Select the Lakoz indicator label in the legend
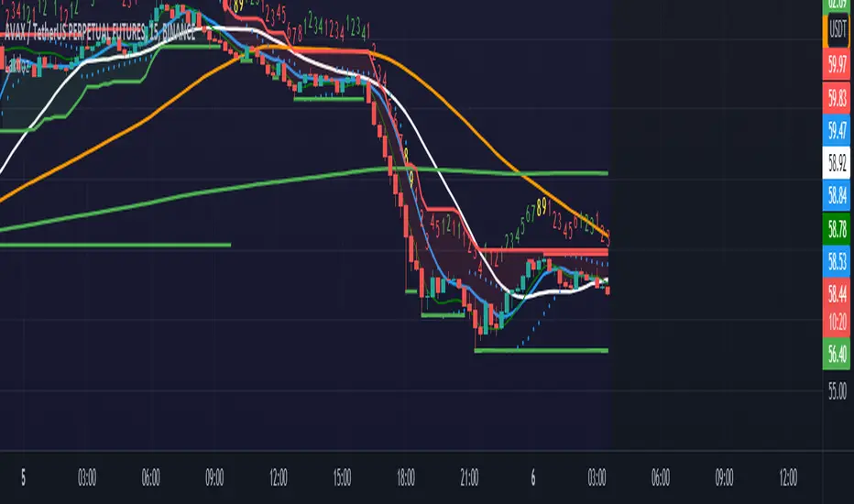This screenshot has width=854, height=504. coord(16,67)
